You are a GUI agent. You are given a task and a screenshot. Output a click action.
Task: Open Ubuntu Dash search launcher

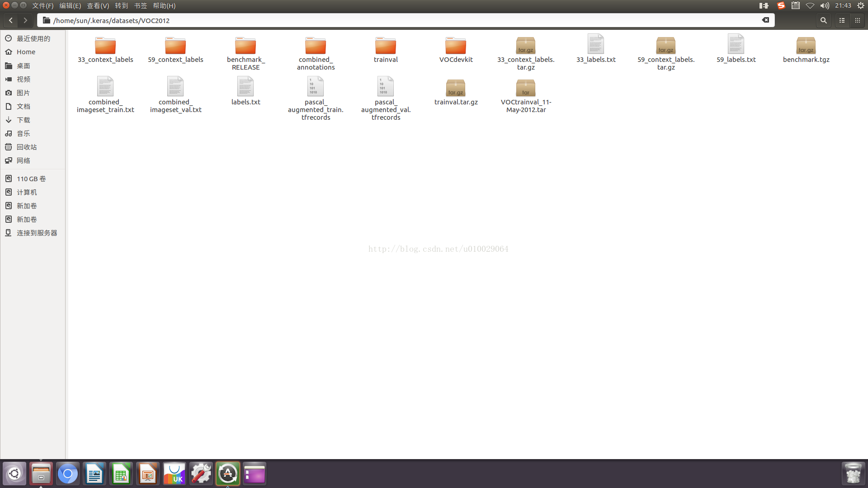[x=14, y=474]
